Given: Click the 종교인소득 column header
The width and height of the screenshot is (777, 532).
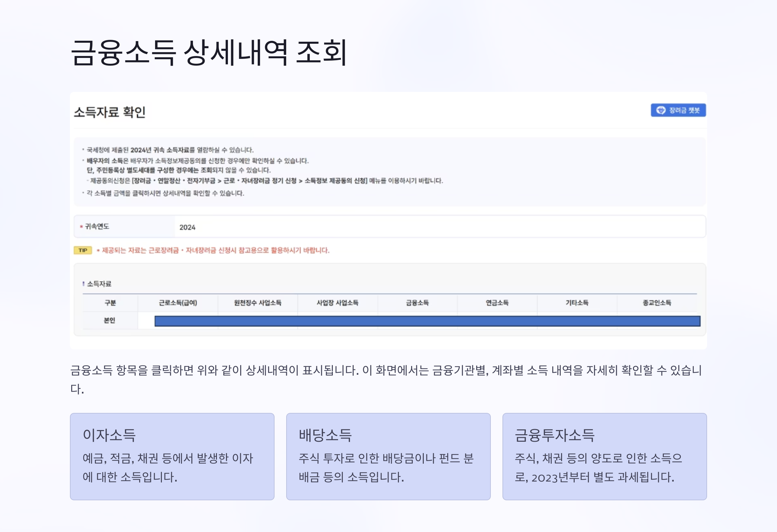Looking at the screenshot, I should pyautogui.click(x=657, y=303).
